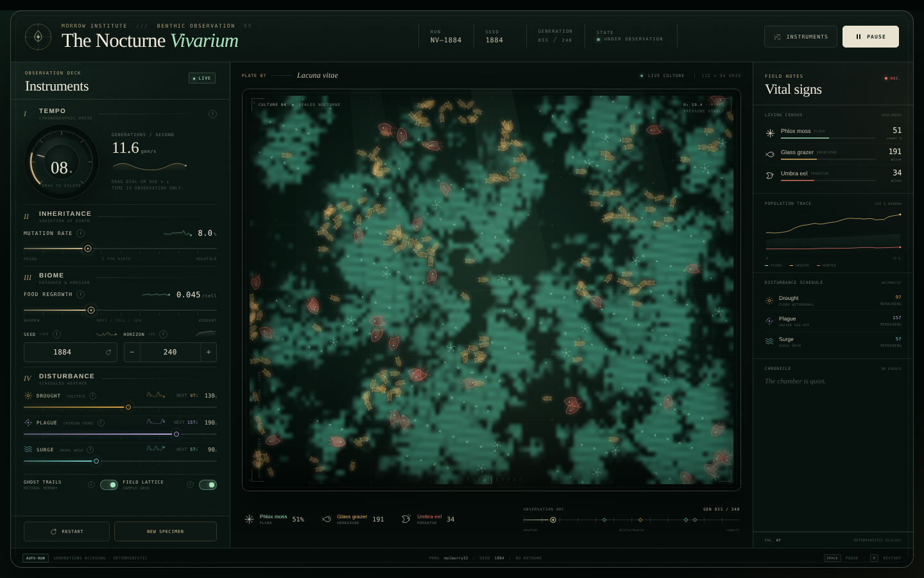924x578 pixels.
Task: Open the Surge info icon
Action: click(90, 450)
